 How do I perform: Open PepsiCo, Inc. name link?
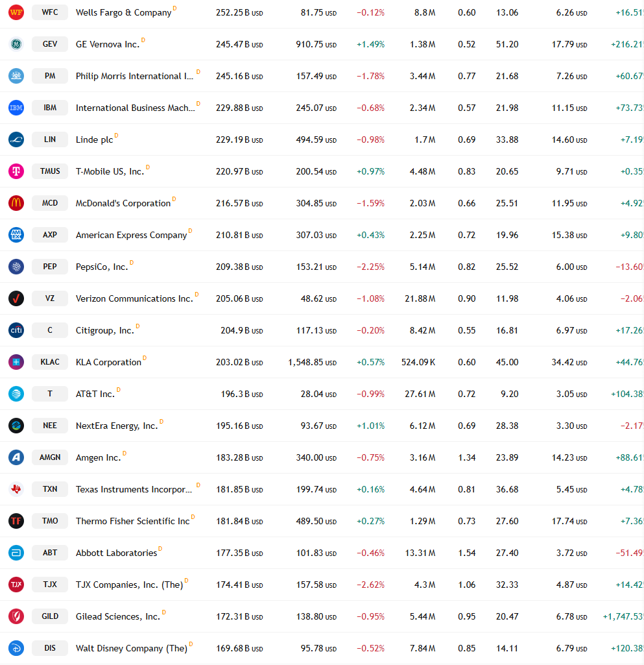102,267
